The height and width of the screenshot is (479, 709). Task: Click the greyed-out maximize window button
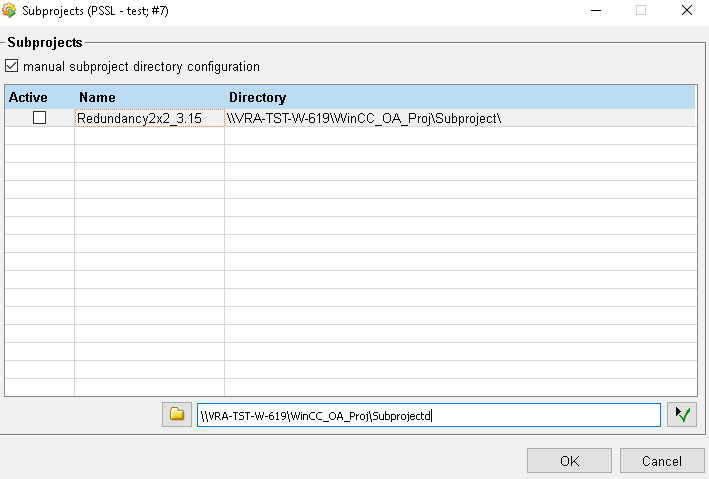pyautogui.click(x=640, y=11)
